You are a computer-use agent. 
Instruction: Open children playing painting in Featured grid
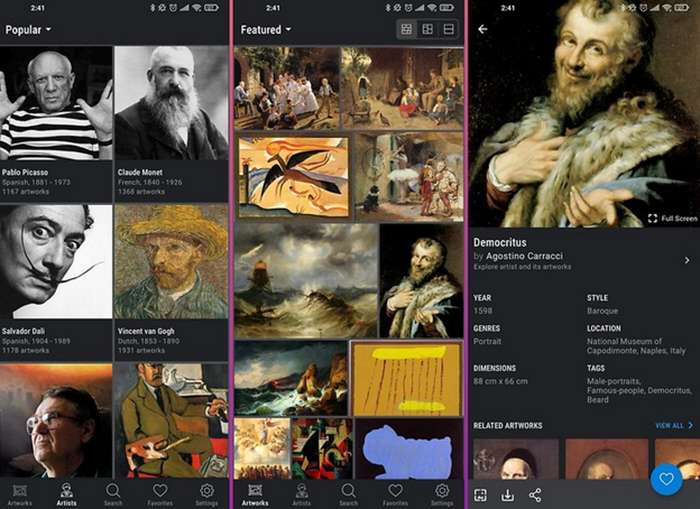(x=287, y=88)
